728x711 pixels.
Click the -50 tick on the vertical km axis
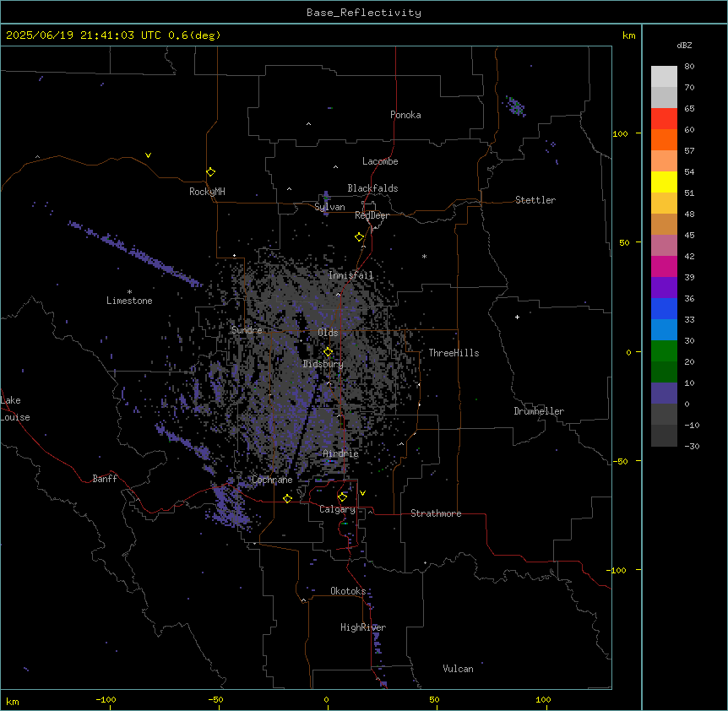(620, 461)
